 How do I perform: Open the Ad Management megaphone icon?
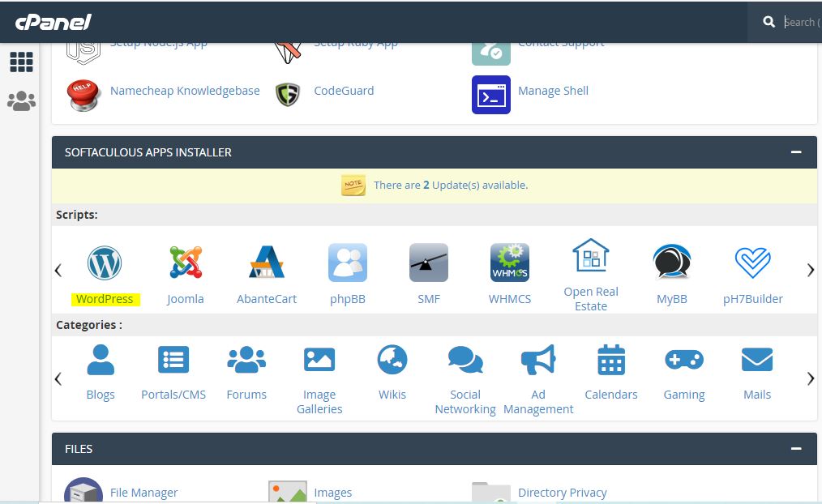pyautogui.click(x=538, y=360)
